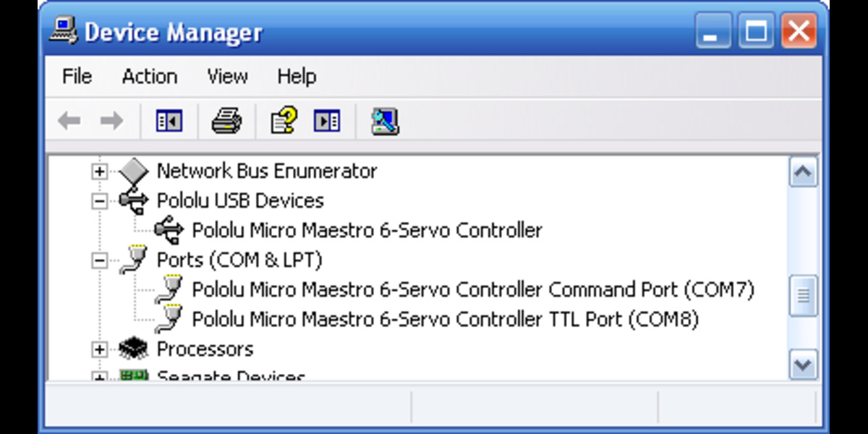Click the Print toolbar icon
Screen dimensions: 868x434
226,120
